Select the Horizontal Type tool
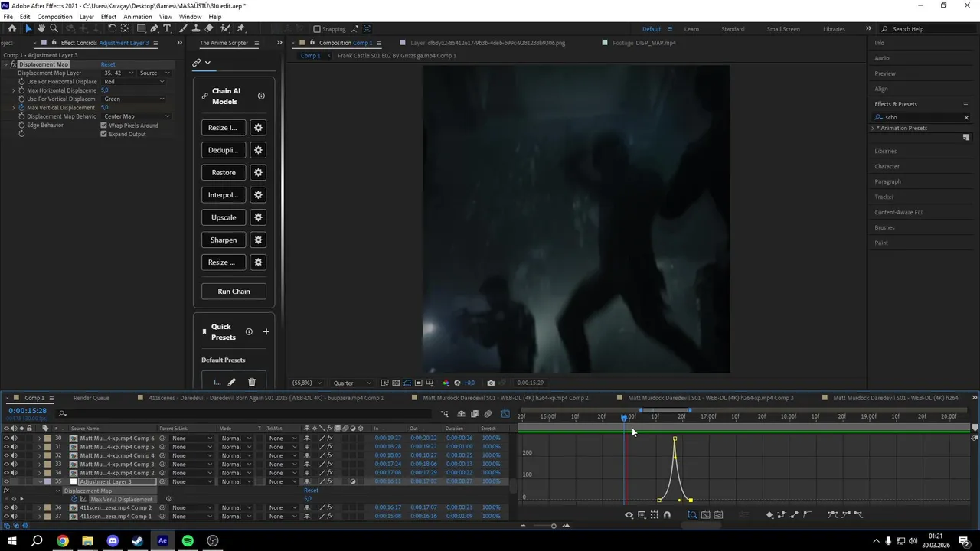The width and height of the screenshot is (980, 551). [167, 29]
